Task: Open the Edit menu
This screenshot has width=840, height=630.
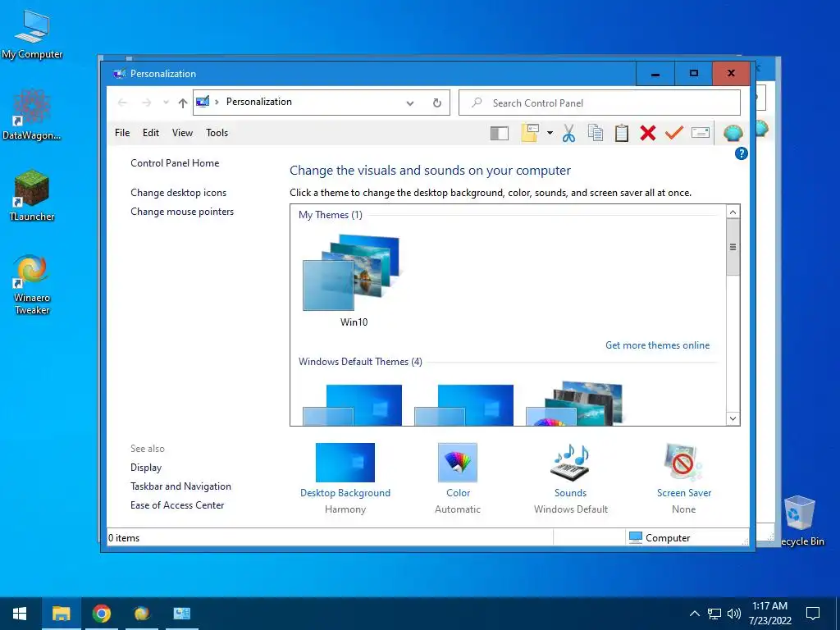Action: [x=151, y=133]
